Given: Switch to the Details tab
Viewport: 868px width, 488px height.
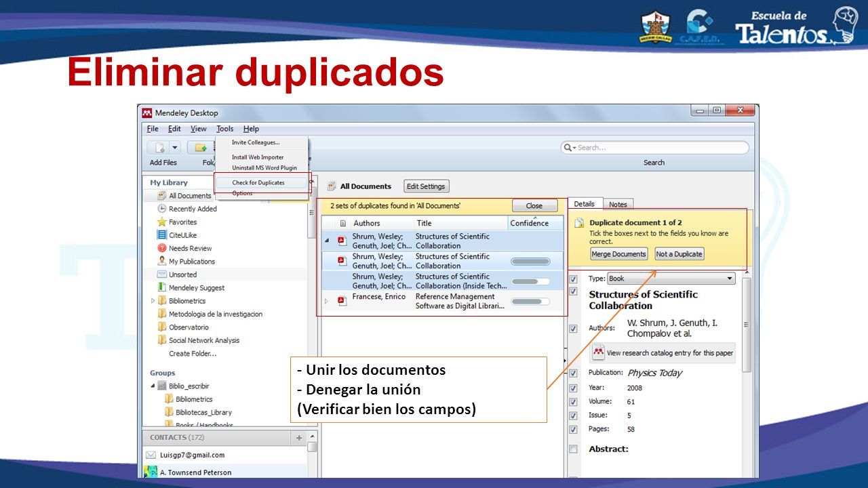Looking at the screenshot, I should pos(584,203).
